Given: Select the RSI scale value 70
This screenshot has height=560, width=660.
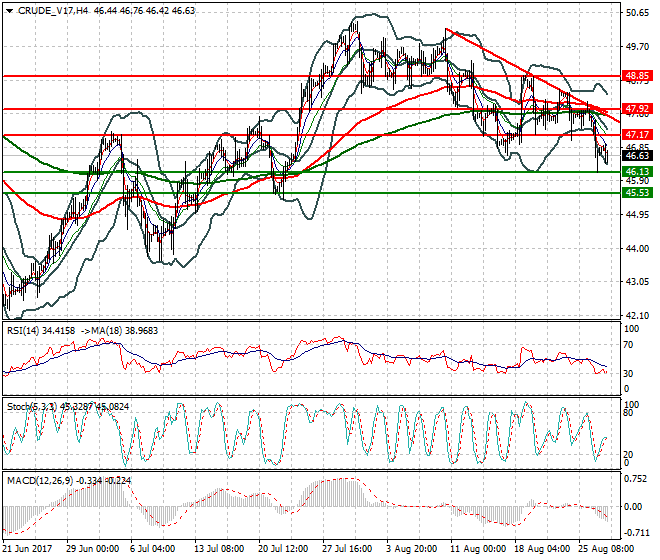Looking at the screenshot, I should (628, 345).
